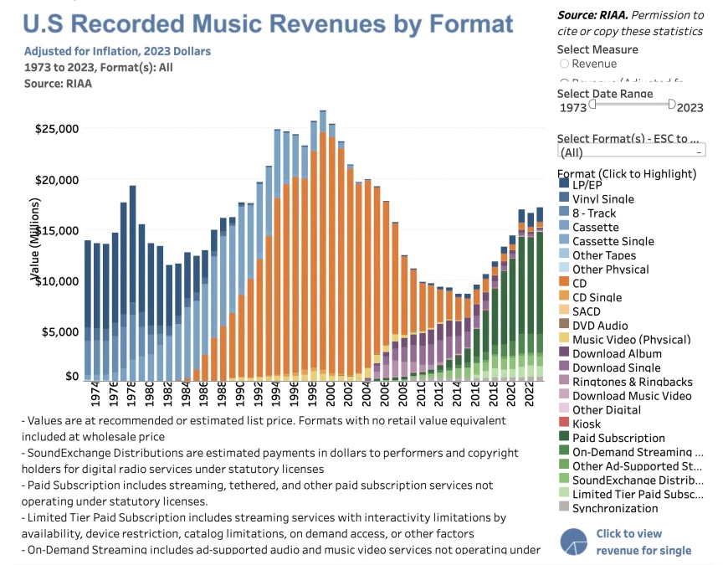Select the partially hidden second measure radio option

(x=564, y=81)
